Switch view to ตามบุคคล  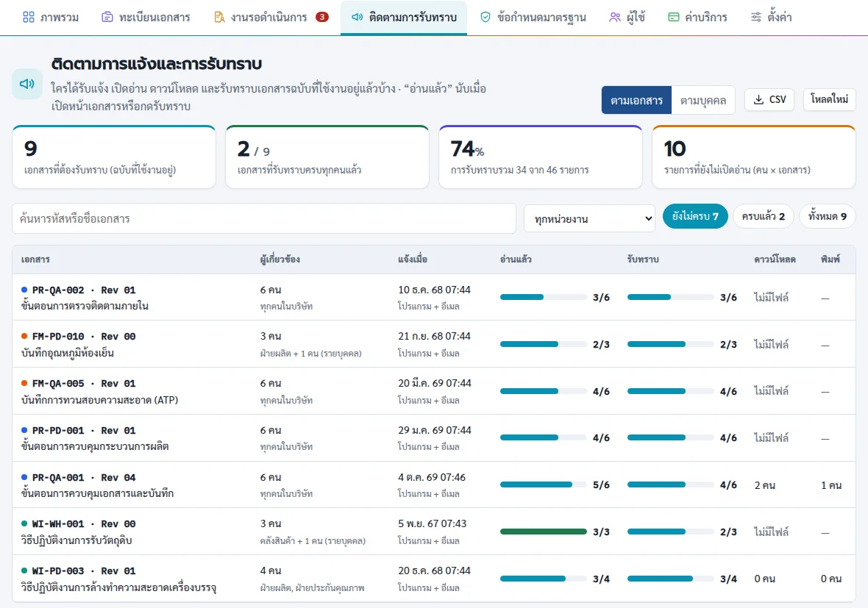click(x=703, y=100)
